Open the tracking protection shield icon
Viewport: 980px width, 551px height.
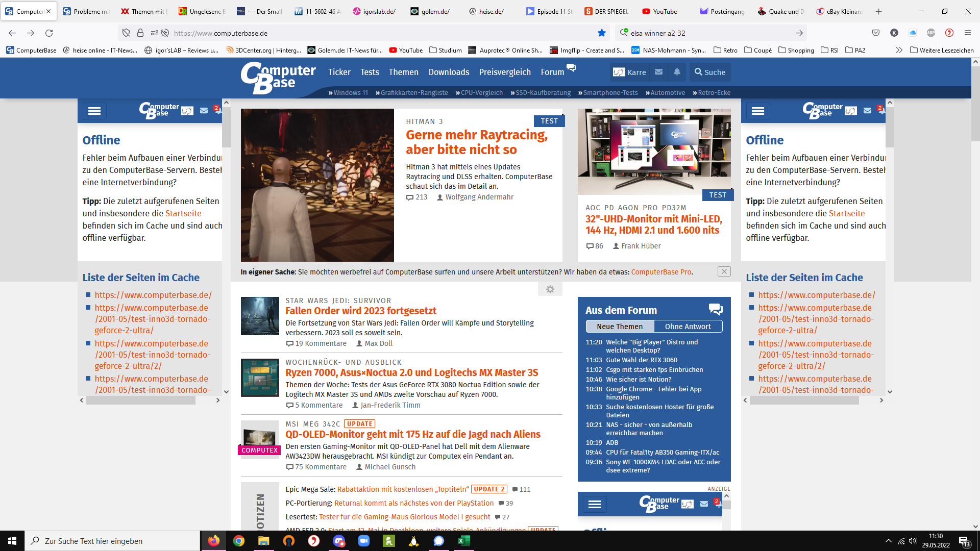pos(126,33)
